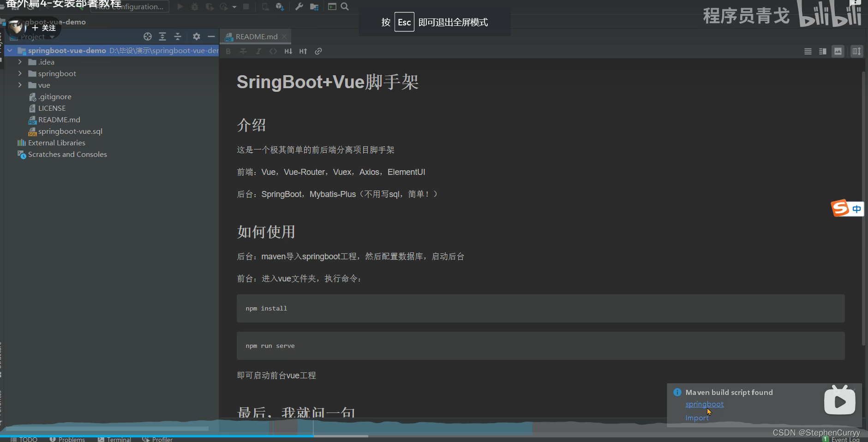This screenshot has width=868, height=442.
Task: Click the video progress bar
Action: [434, 436]
